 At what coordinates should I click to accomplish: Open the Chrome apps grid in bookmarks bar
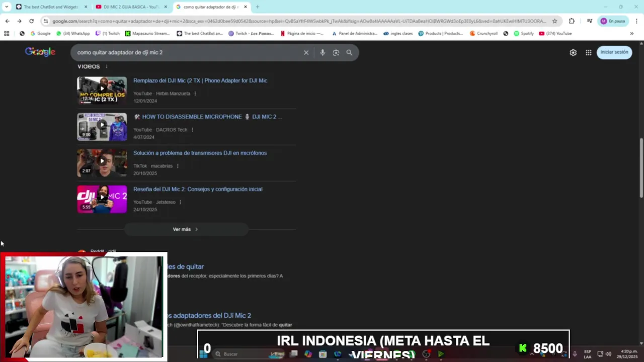tap(7, 34)
